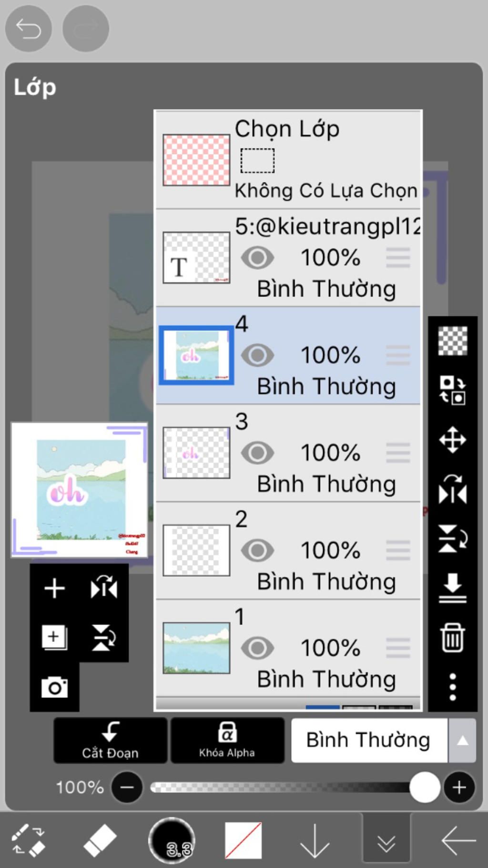Enable the Khóa Alpha lock button
The height and width of the screenshot is (868, 488).
point(227,741)
